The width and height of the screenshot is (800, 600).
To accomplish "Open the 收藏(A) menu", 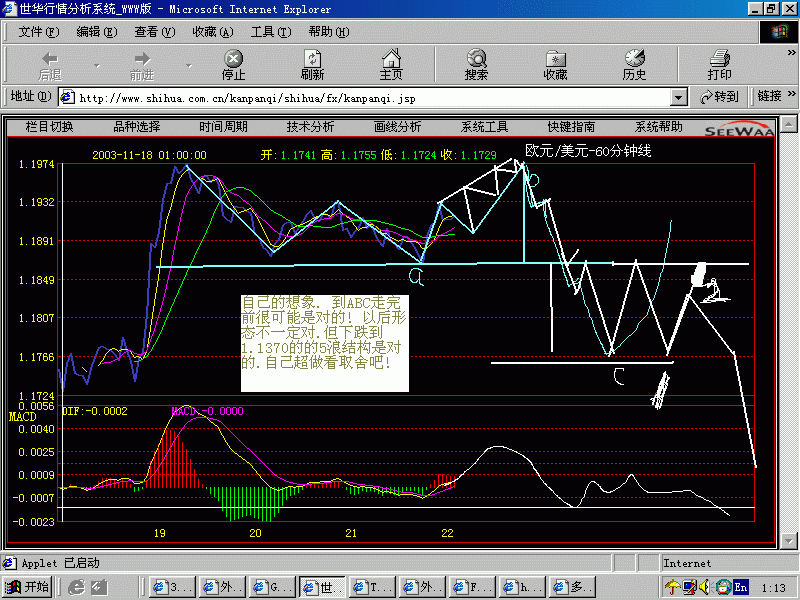I will tap(212, 32).
